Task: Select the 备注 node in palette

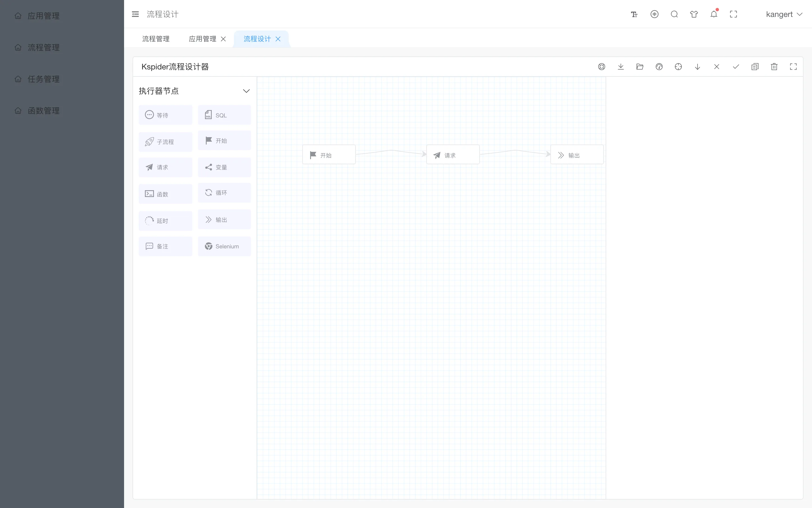Action: click(166, 246)
